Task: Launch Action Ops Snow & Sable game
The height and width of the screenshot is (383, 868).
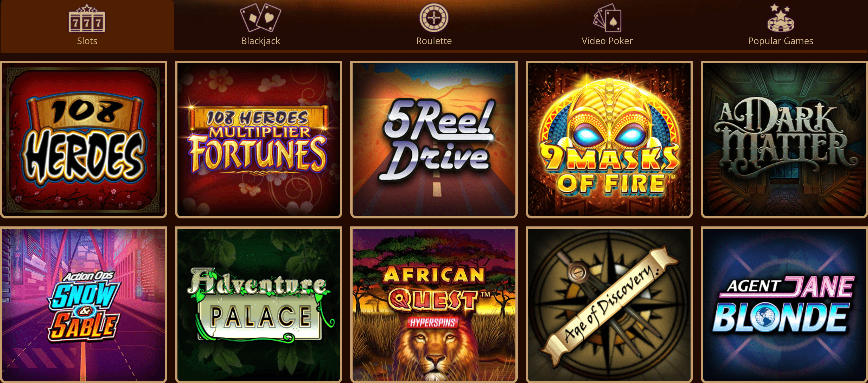Action: pos(84,305)
